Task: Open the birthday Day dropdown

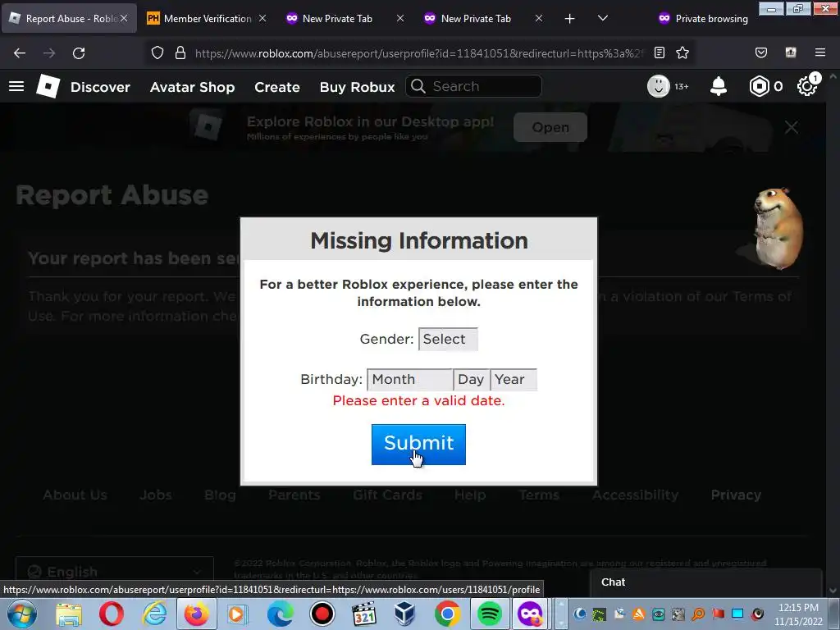Action: pyautogui.click(x=472, y=379)
